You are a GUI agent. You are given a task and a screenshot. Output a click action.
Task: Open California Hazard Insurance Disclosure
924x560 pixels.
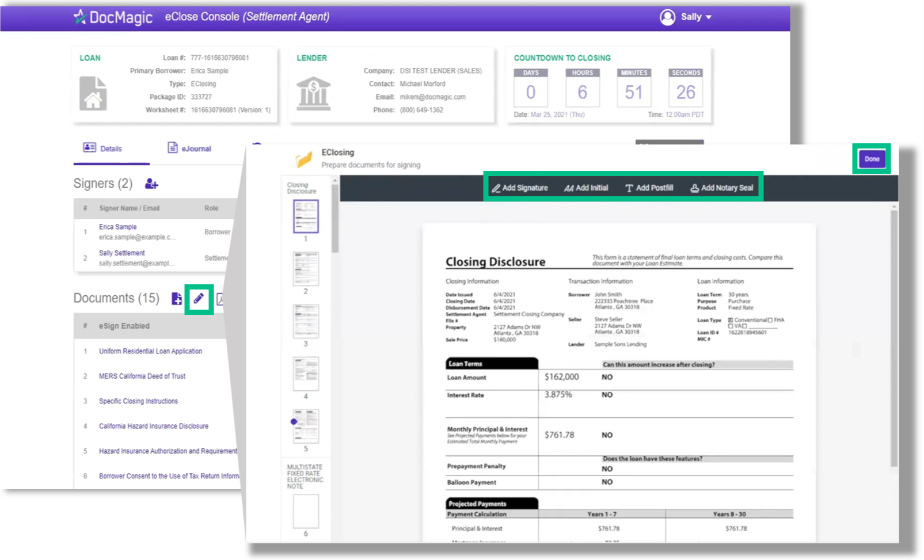pos(154,426)
